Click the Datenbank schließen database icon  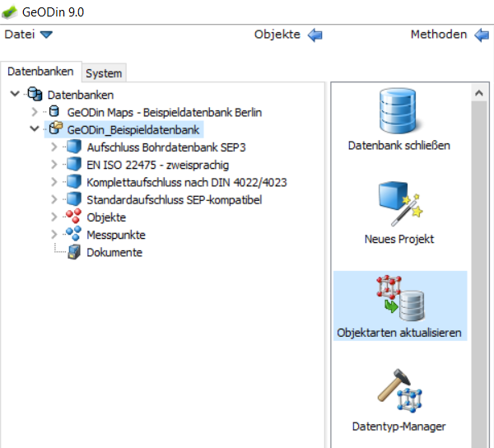coord(398,111)
